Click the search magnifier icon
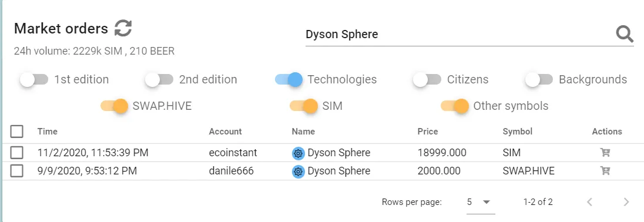Image resolution: width=644 pixels, height=222 pixels. coord(625,34)
